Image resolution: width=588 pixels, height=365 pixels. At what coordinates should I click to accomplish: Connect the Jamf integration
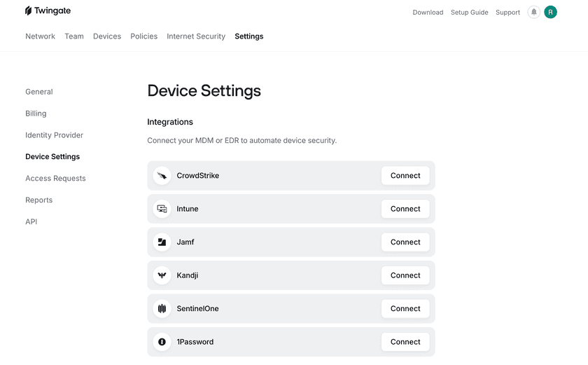[x=405, y=242]
